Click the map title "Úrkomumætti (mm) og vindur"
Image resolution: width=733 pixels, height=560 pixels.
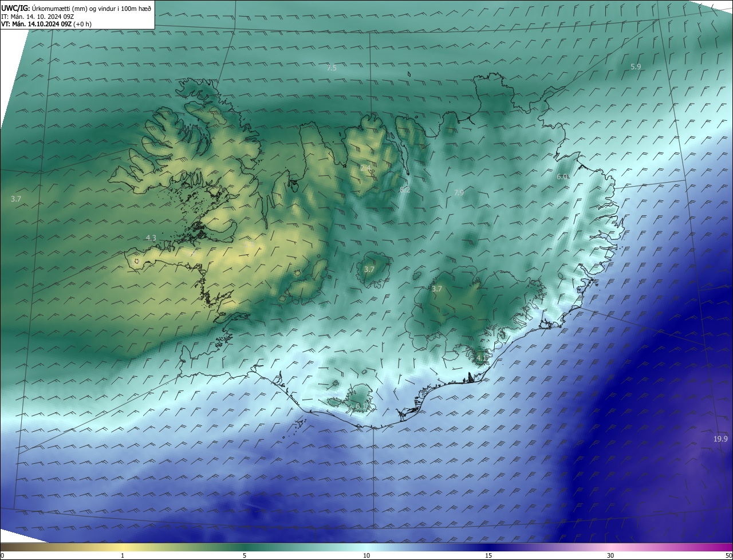75,9
